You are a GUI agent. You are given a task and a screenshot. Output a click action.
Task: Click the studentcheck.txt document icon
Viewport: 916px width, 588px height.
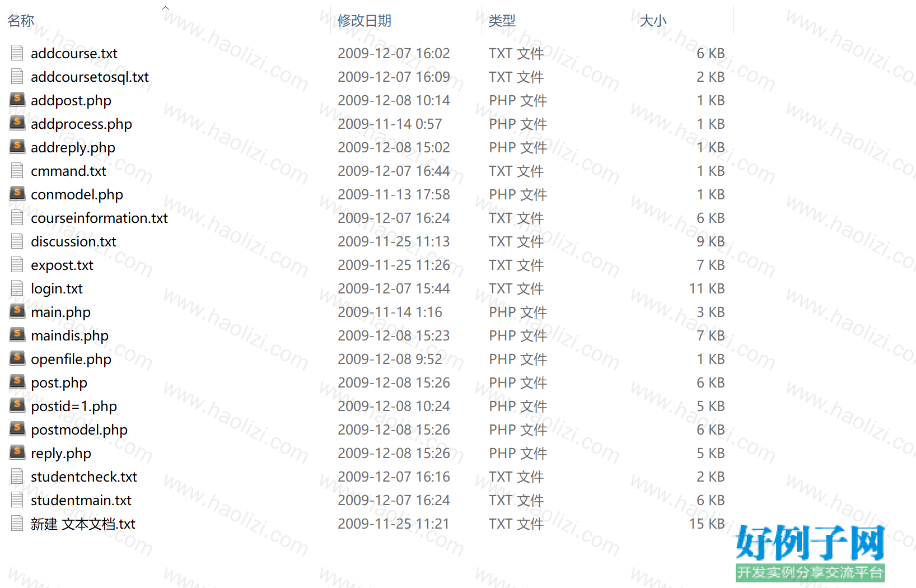pos(17,476)
